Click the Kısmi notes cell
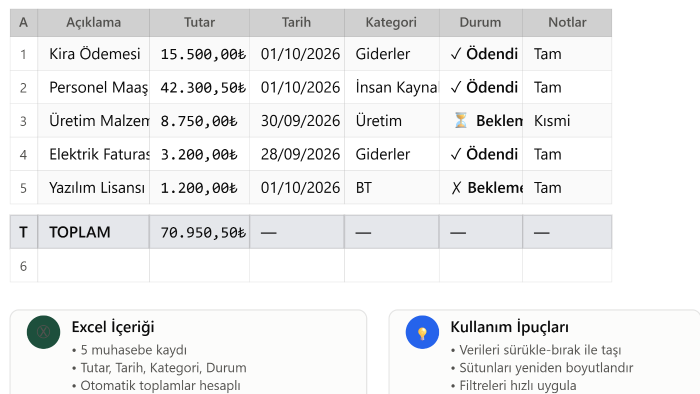The height and width of the screenshot is (394, 700). coord(567,121)
